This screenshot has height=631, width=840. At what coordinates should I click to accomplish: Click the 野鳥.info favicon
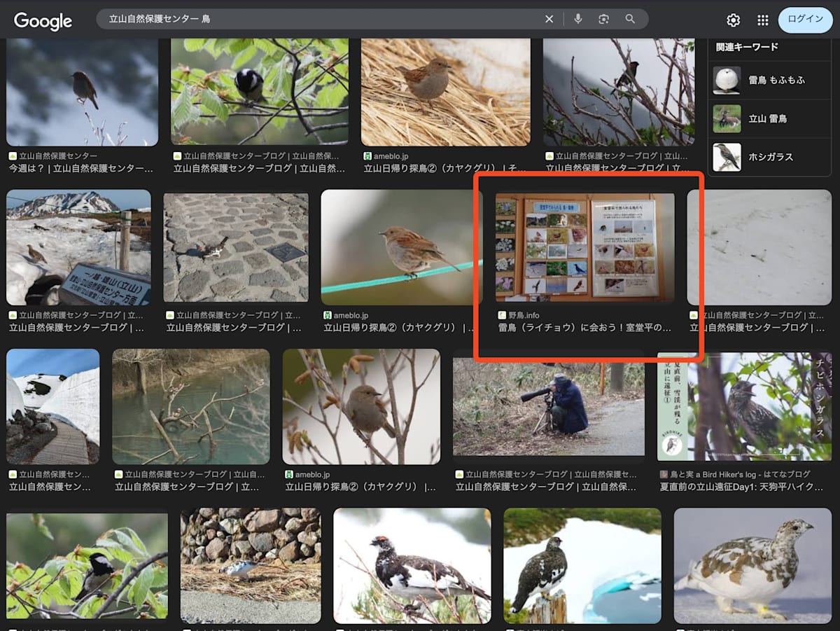coord(502,316)
